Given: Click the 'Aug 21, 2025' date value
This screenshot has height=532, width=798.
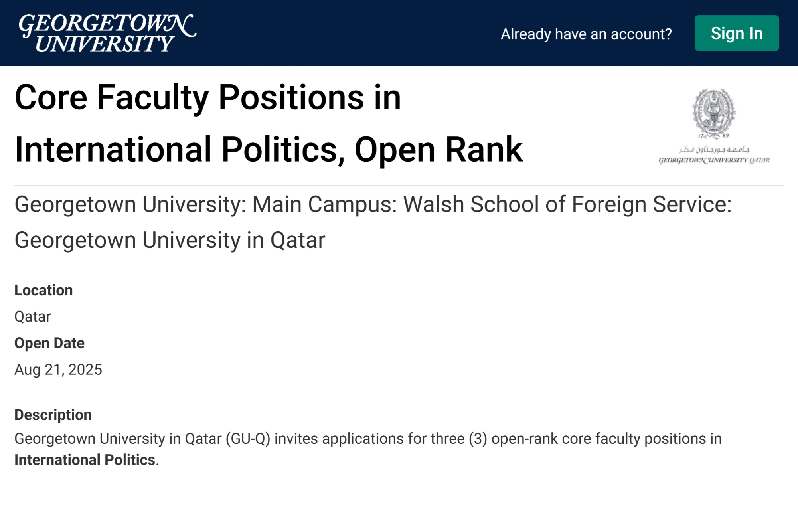Looking at the screenshot, I should point(58,370).
